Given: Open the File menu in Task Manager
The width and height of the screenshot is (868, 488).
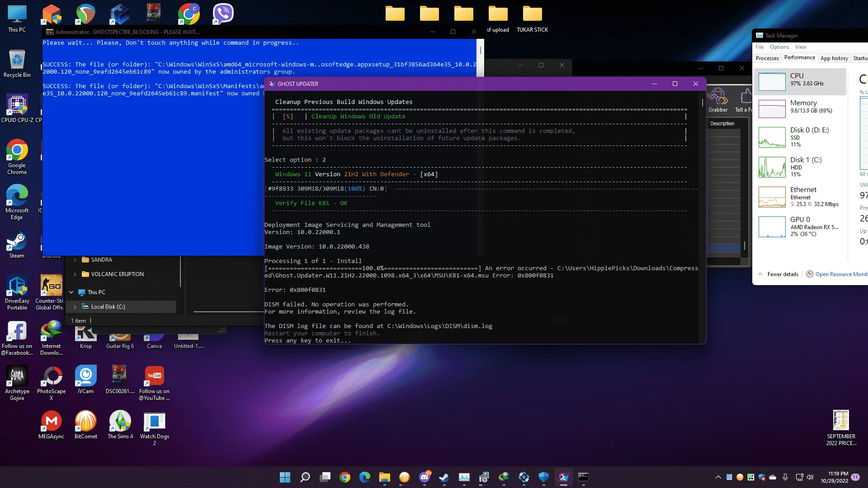Looking at the screenshot, I should click(759, 47).
